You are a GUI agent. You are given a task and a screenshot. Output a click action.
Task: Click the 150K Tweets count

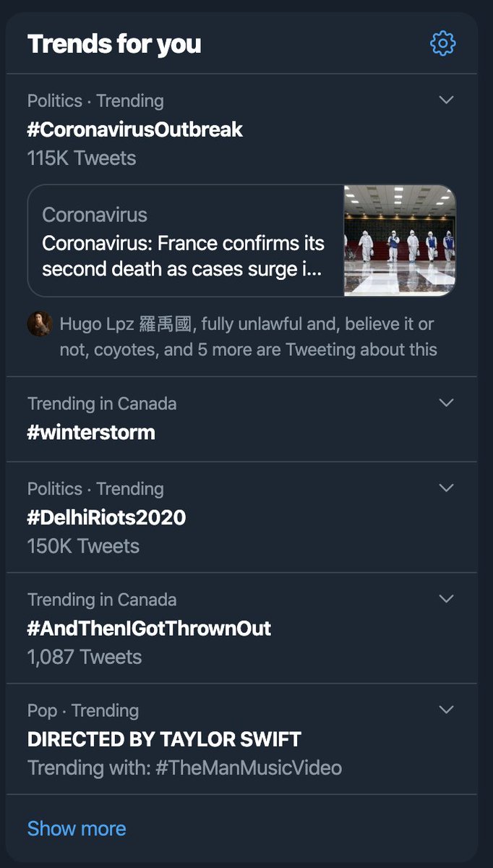coord(83,546)
